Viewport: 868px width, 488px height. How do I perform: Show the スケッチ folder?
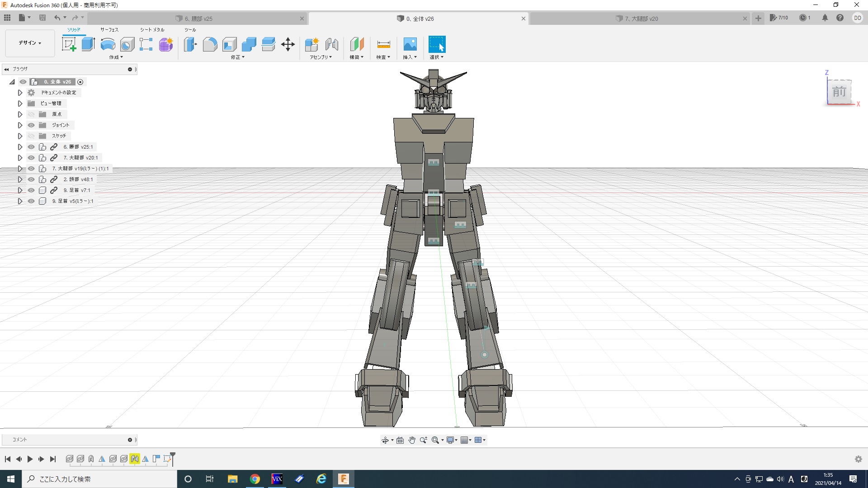31,136
